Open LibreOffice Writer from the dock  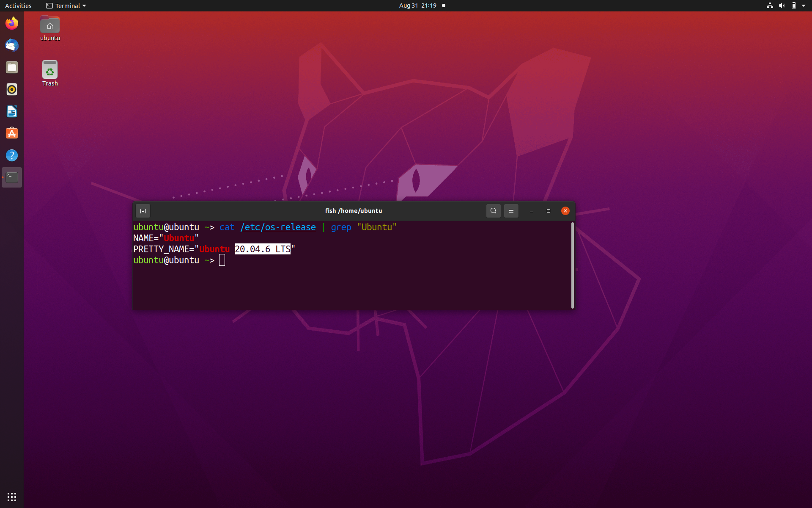[x=12, y=111]
